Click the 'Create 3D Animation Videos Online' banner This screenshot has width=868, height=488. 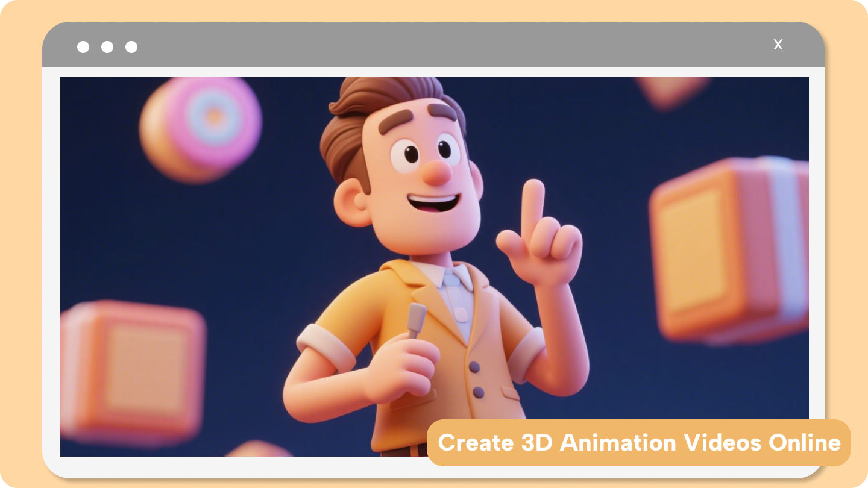coord(639,443)
